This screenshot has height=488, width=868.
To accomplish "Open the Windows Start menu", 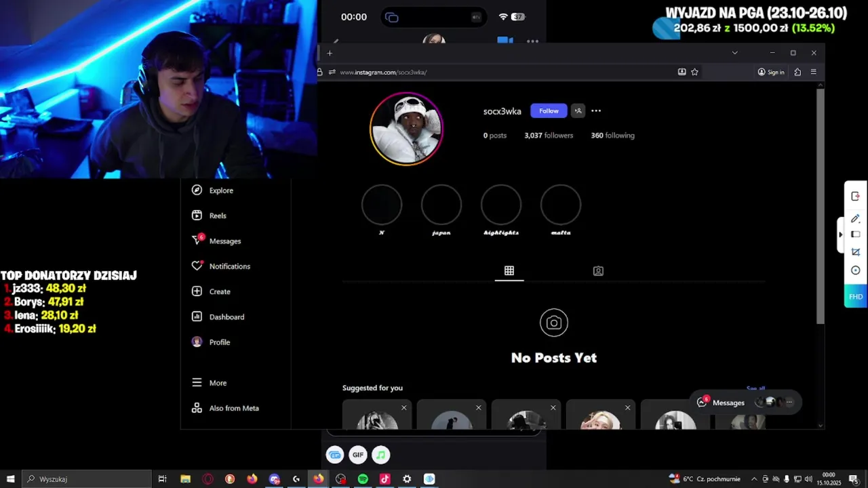I will point(10,479).
